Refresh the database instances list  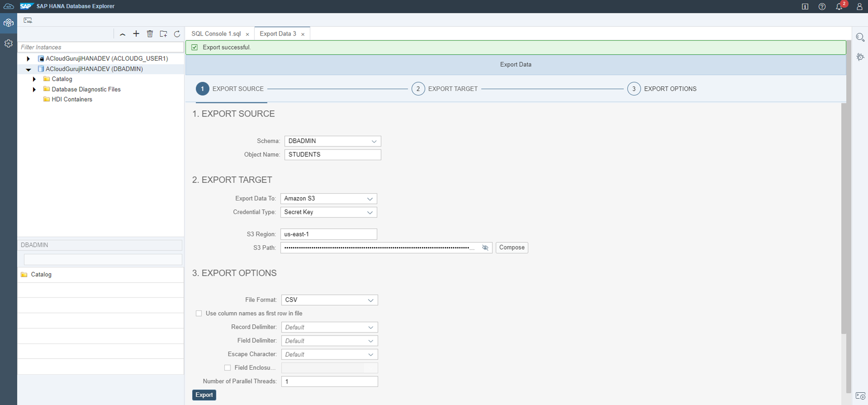pos(177,34)
